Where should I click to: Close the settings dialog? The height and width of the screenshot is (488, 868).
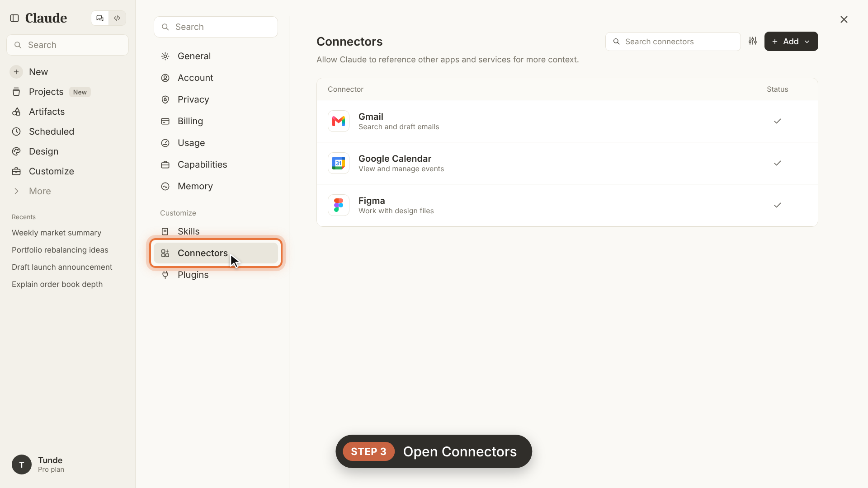(844, 19)
